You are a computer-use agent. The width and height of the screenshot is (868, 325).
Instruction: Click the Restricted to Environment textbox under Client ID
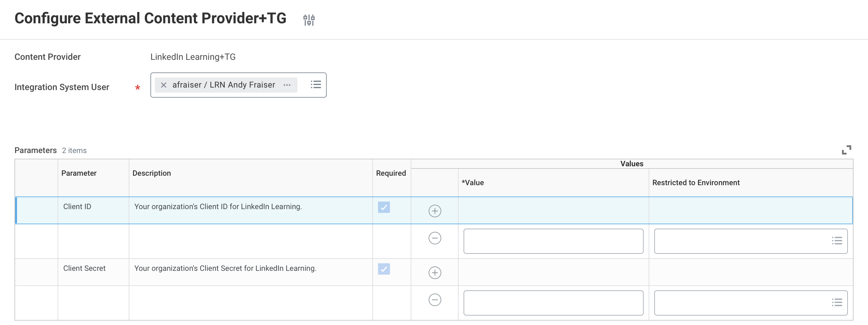pyautogui.click(x=735, y=241)
